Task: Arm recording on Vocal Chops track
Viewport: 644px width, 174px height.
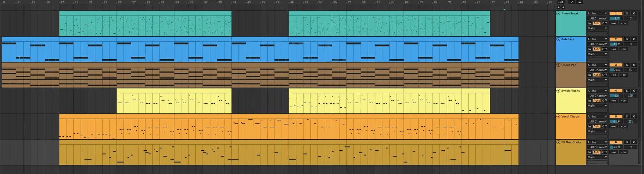Action: (x=634, y=117)
